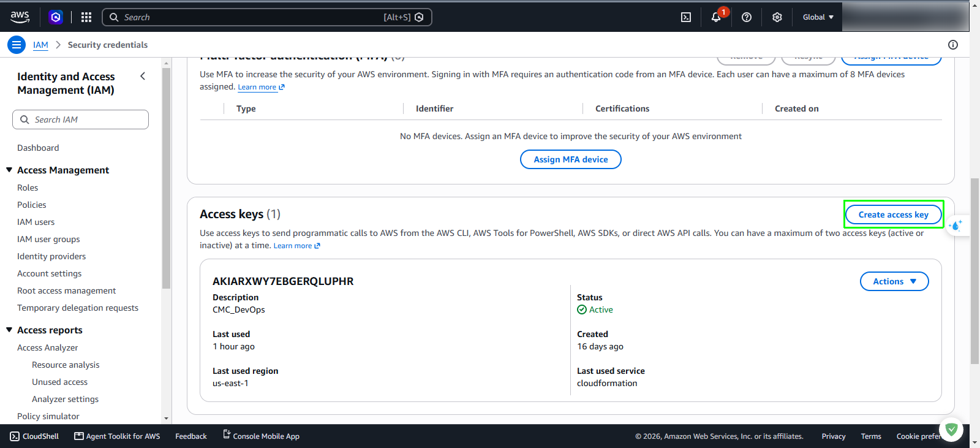Open the help question mark icon
The image size is (980, 448).
pyautogui.click(x=747, y=17)
